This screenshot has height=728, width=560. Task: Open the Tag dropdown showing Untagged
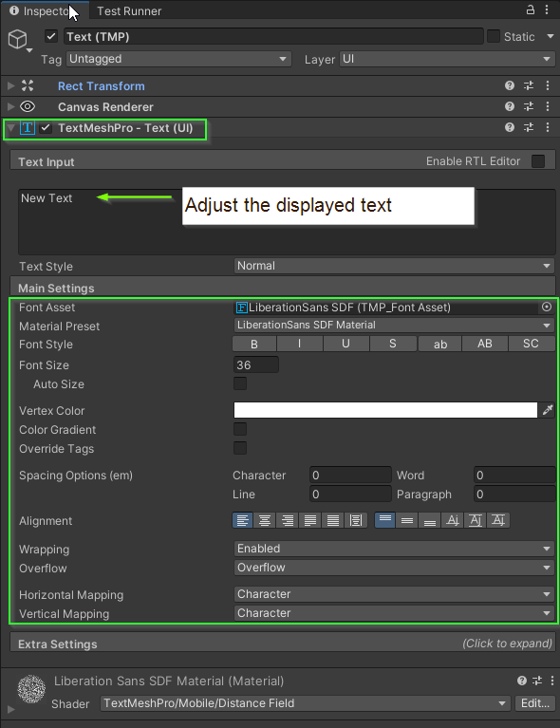(x=178, y=59)
